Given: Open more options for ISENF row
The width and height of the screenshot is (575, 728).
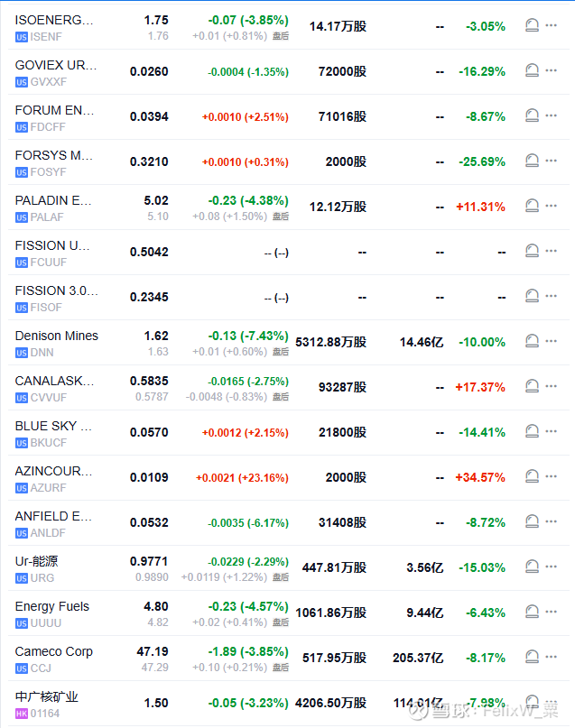Looking at the screenshot, I should [x=552, y=25].
